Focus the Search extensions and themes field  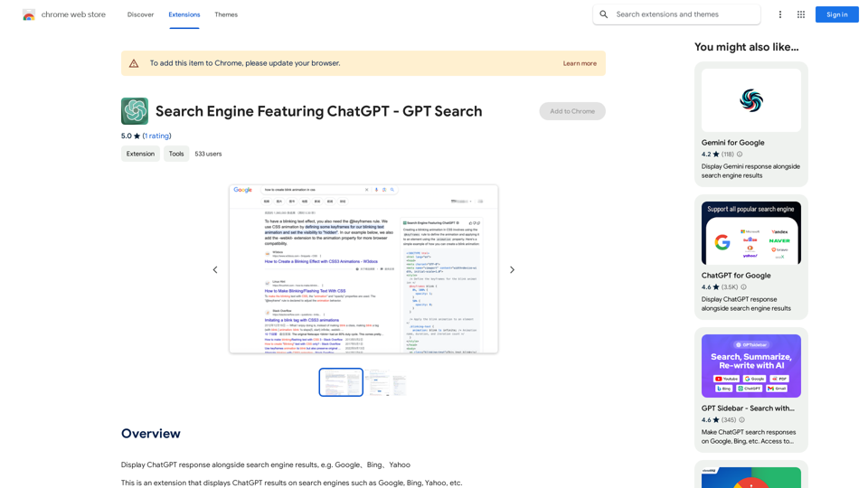coord(676,14)
